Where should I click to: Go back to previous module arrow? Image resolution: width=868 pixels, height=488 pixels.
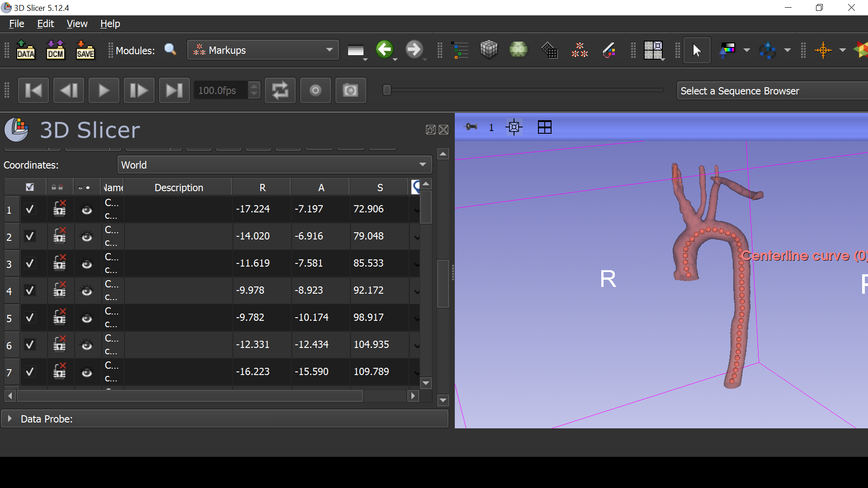coord(384,49)
